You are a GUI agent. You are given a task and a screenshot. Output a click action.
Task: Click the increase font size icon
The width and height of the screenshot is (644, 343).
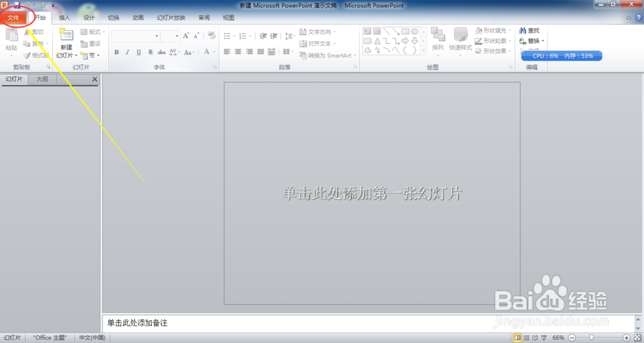(186, 36)
